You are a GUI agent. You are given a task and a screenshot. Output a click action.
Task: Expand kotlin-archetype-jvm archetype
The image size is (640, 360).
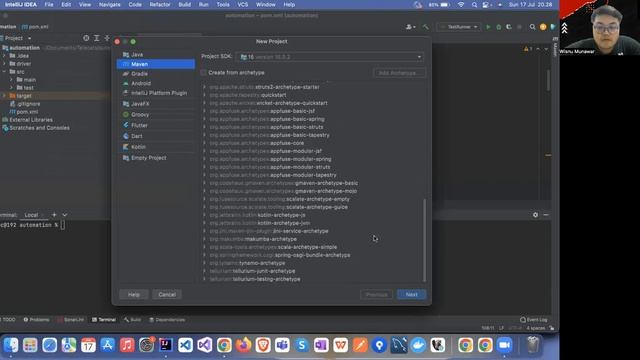(204, 223)
